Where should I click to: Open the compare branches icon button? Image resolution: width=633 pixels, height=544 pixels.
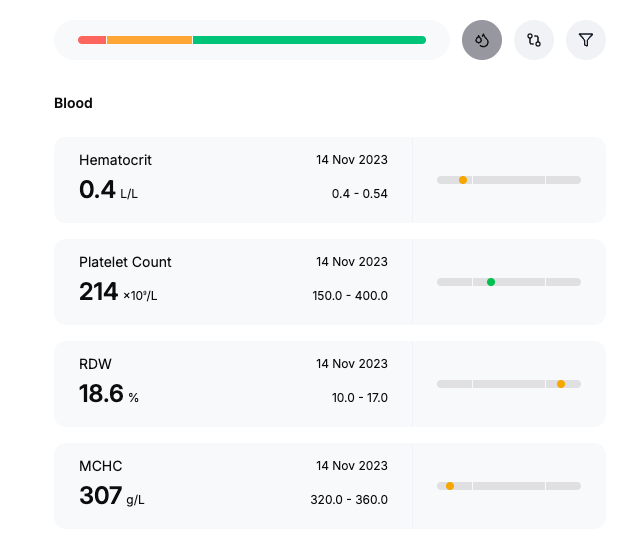(534, 40)
